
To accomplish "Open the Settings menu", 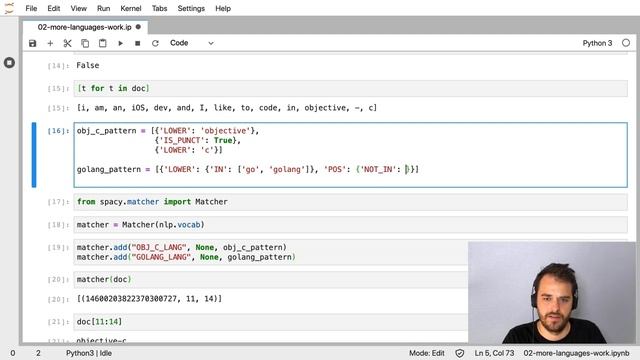I will click(191, 8).
